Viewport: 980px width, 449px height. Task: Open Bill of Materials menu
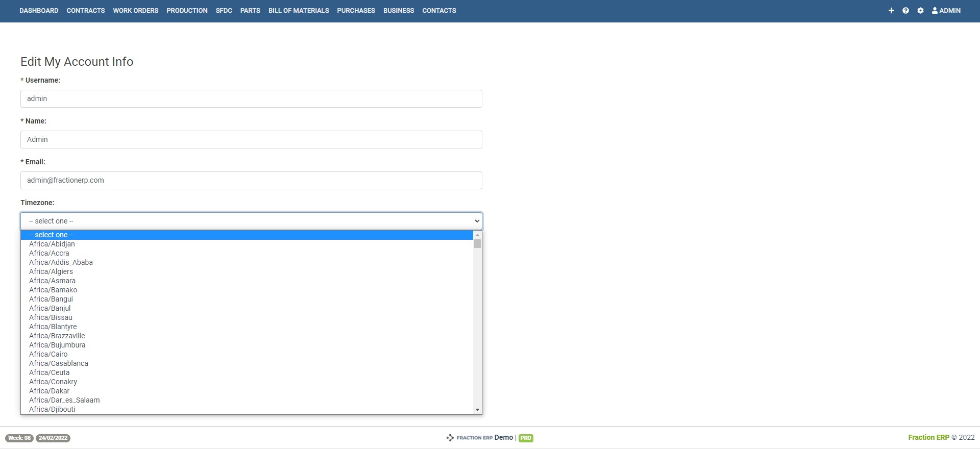pyautogui.click(x=299, y=11)
